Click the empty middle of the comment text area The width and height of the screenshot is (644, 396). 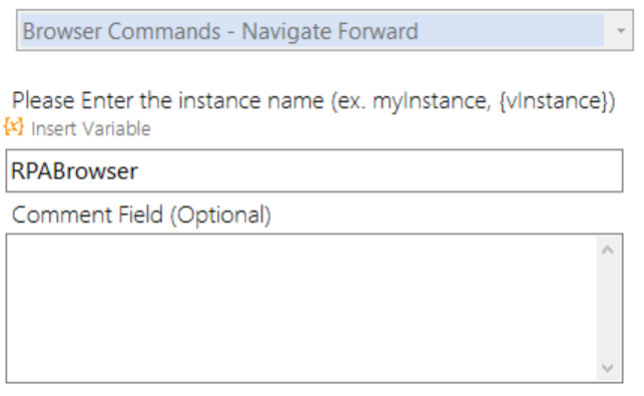point(301,309)
